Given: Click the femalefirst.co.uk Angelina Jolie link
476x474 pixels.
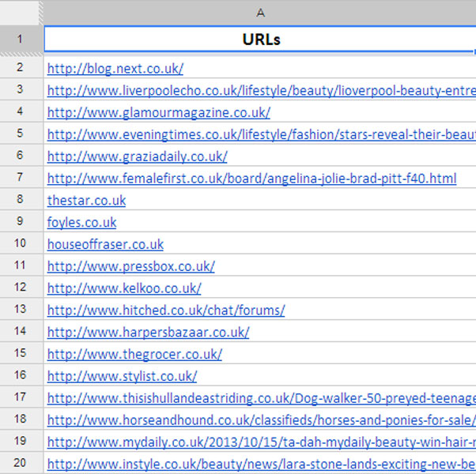Looking at the screenshot, I should point(251,179).
